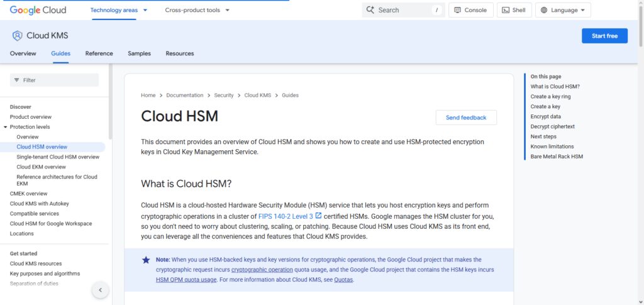Click the slash shortcut key badge in search
Viewport: 644px width, 305px height.
point(436,10)
